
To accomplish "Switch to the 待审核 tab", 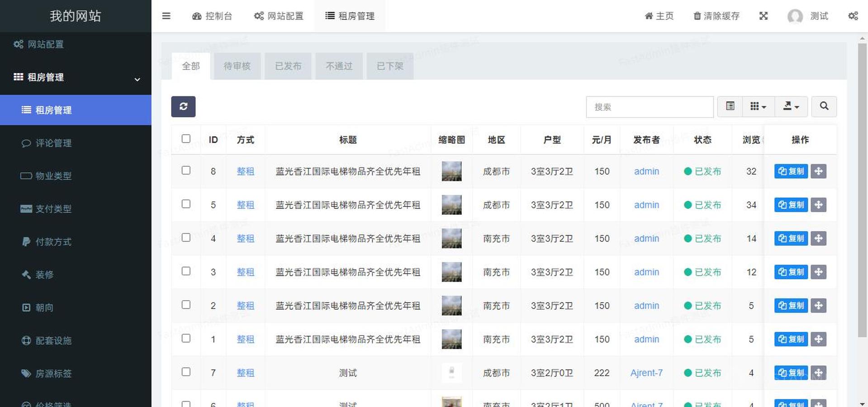I will (x=237, y=66).
